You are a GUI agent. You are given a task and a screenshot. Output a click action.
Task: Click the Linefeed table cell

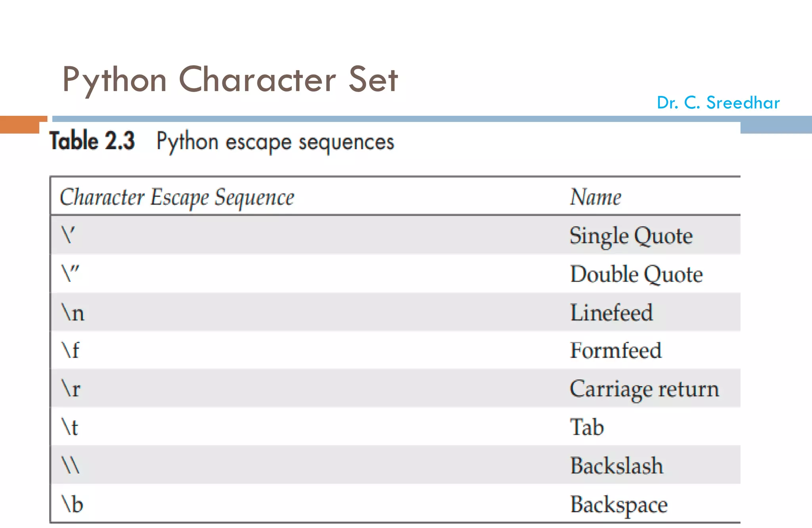point(611,313)
